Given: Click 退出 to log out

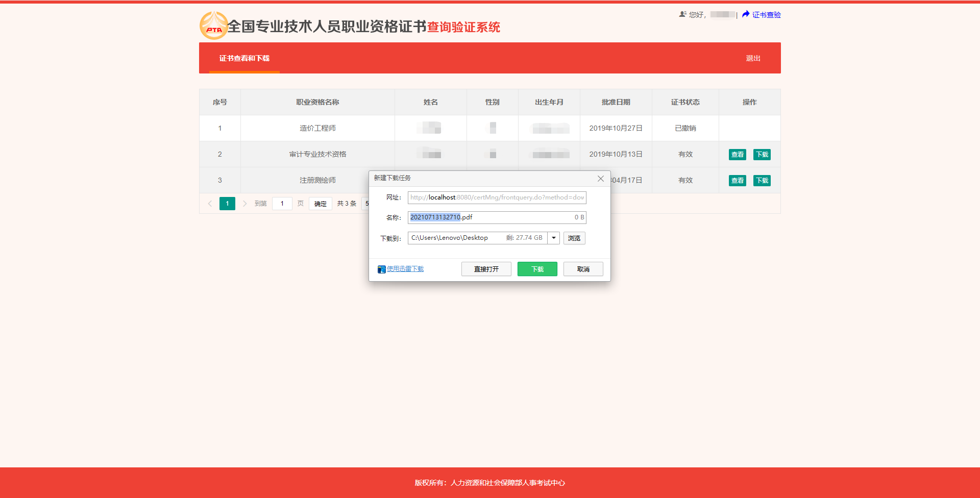Looking at the screenshot, I should [x=753, y=58].
